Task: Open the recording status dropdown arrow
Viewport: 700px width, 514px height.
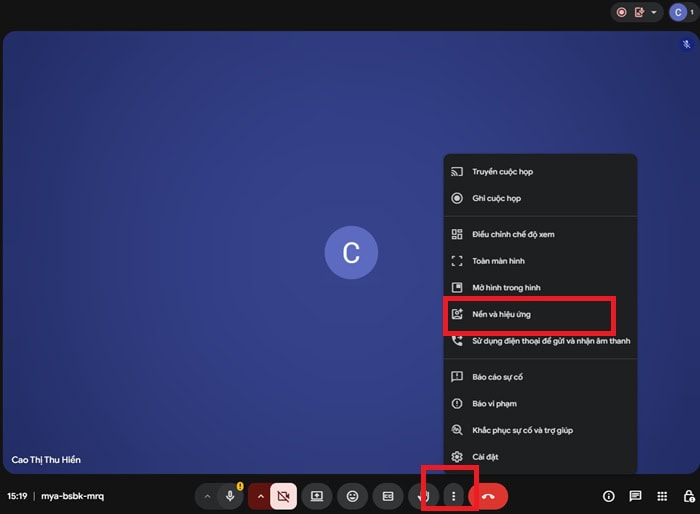Action: pos(655,12)
